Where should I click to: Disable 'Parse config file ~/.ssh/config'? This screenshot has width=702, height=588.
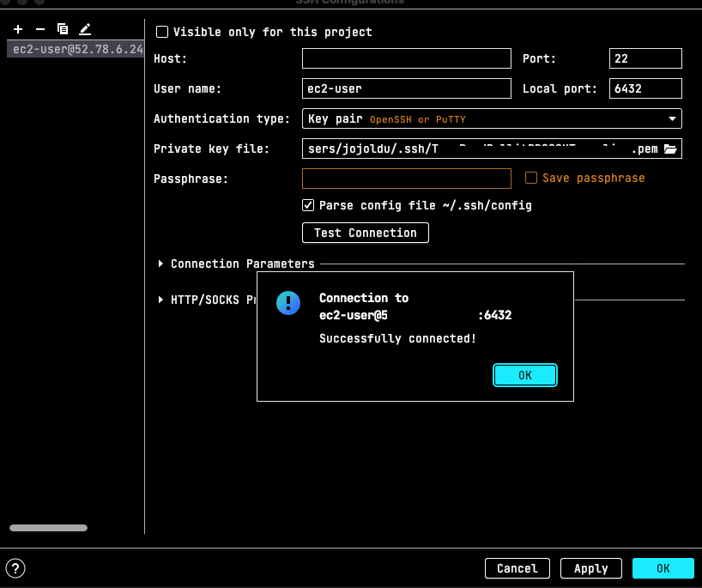(307, 205)
